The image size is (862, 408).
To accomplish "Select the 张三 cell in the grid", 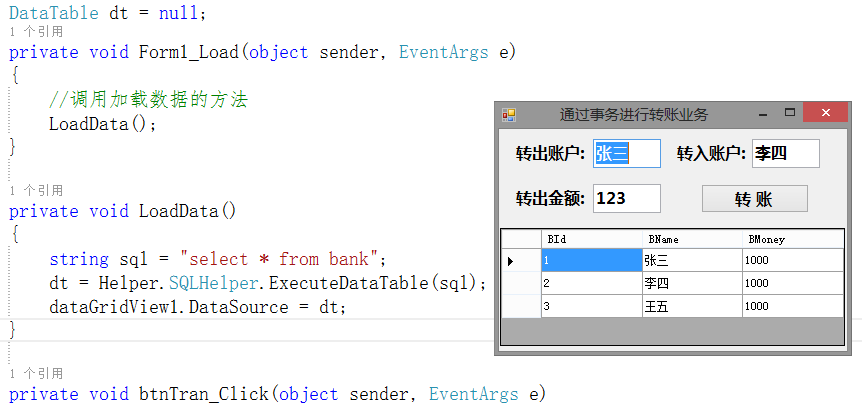I will [692, 260].
